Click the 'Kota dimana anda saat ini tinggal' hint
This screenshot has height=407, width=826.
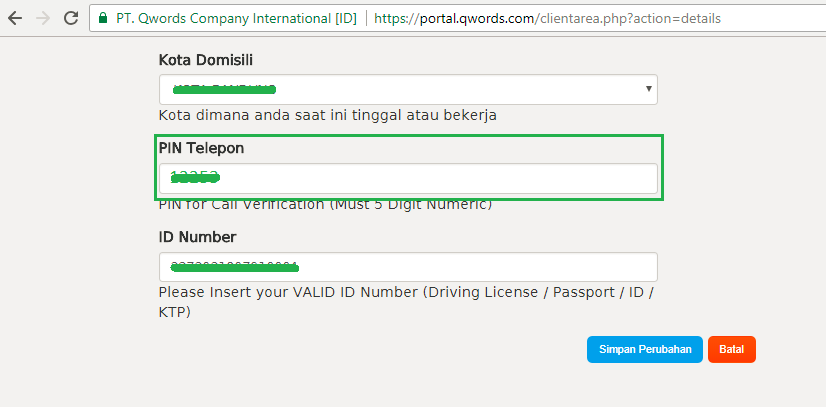coord(327,115)
